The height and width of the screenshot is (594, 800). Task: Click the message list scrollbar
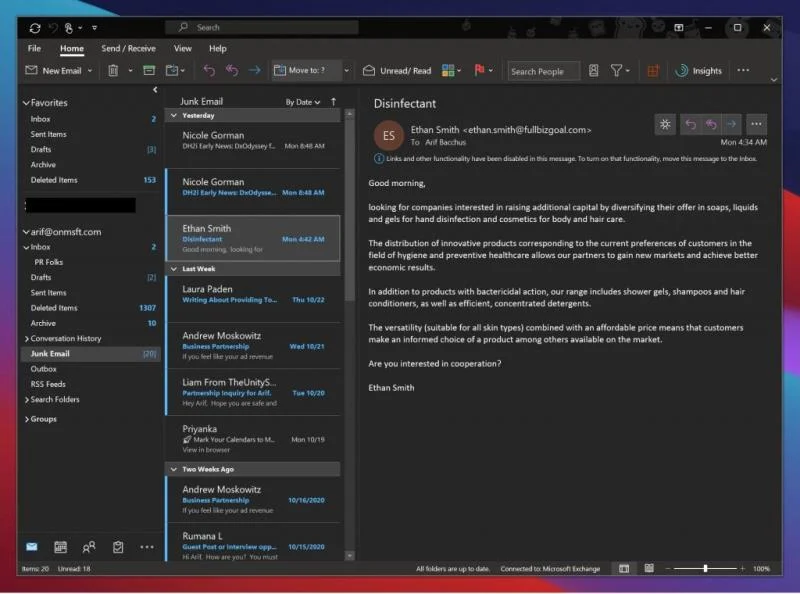(x=349, y=209)
